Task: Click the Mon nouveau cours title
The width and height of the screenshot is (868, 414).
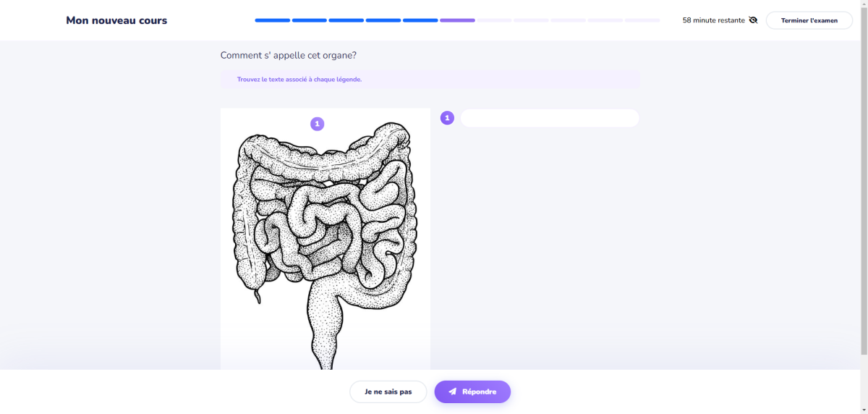Action: pyautogui.click(x=116, y=20)
